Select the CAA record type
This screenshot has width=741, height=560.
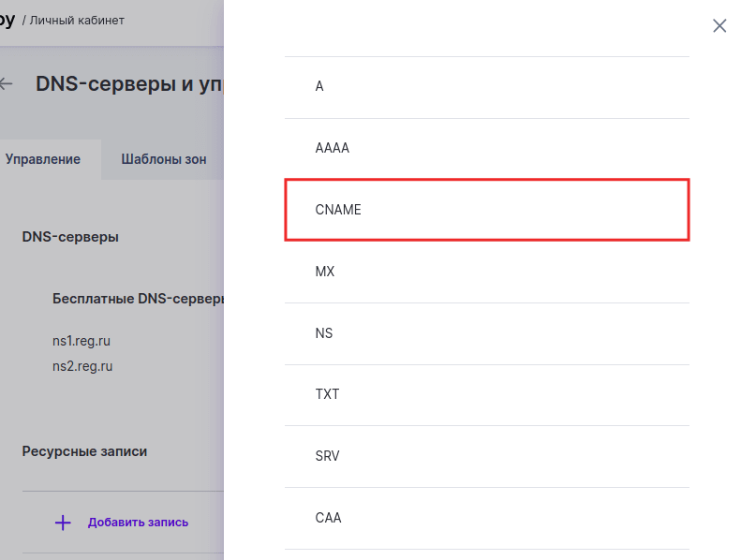pos(487,519)
